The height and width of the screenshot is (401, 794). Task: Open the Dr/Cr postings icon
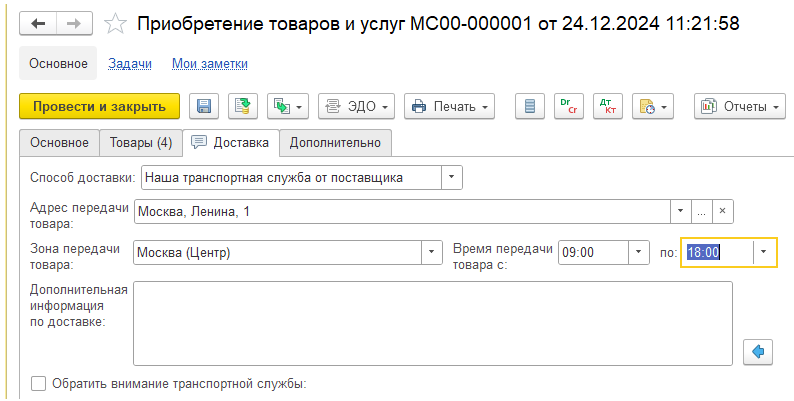(568, 106)
